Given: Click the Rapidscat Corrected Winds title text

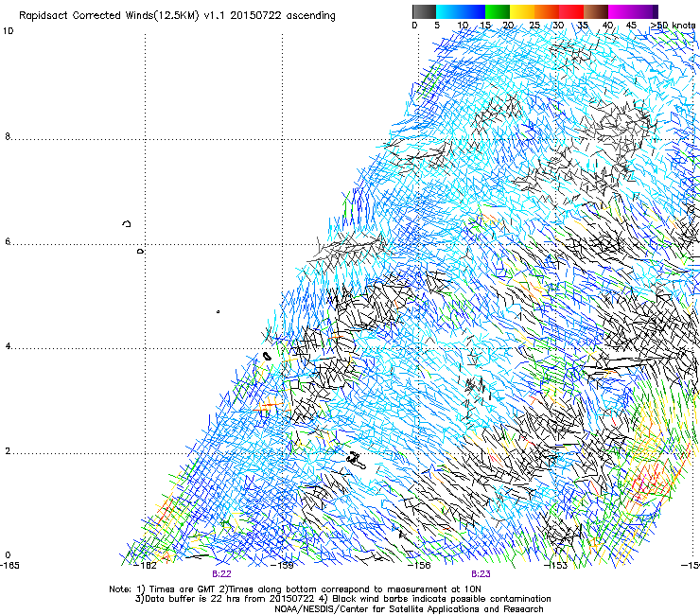Looking at the screenshot, I should point(177,16).
